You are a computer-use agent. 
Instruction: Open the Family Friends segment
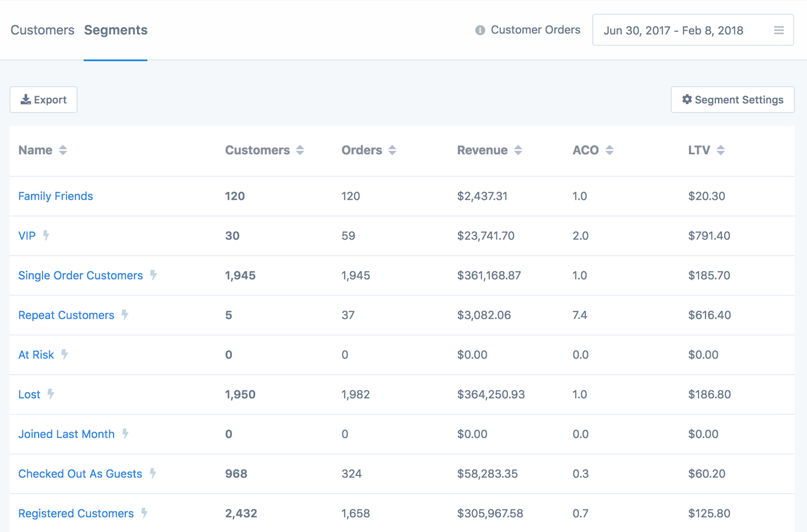(55, 196)
